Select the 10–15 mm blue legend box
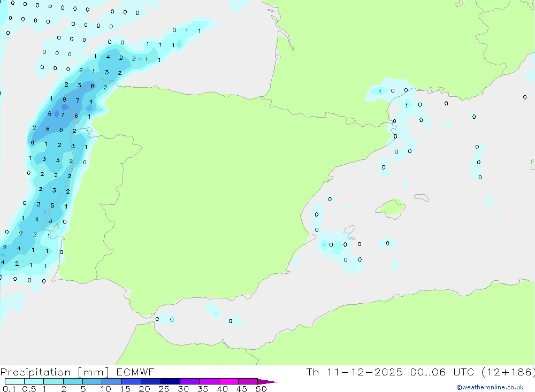Image resolution: width=535 pixels, height=392 pixels. pos(112,381)
